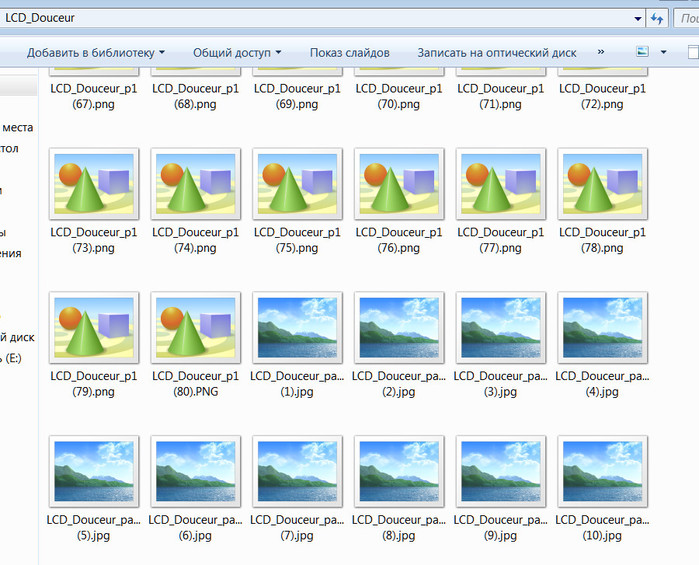Select the landscape image ending (4).jpg
The height and width of the screenshot is (565, 699).
[x=602, y=328]
